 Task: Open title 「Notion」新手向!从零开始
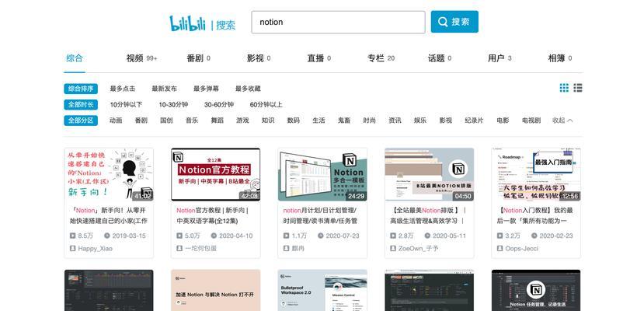(x=109, y=215)
